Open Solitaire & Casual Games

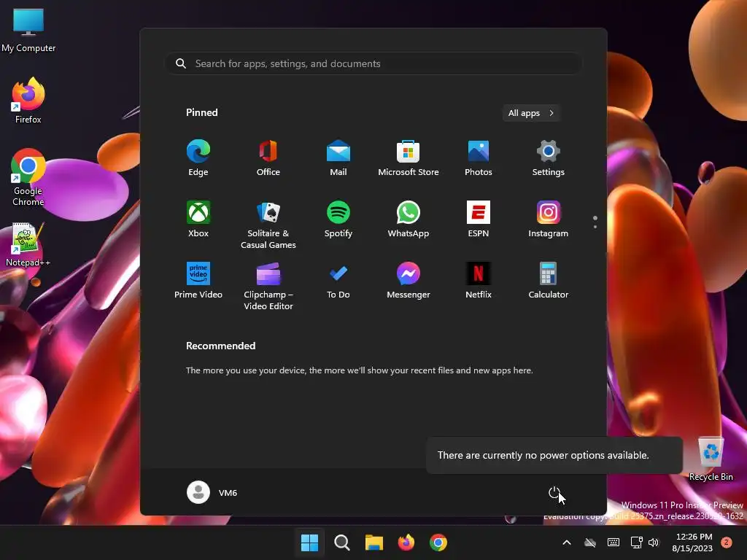pos(268,225)
